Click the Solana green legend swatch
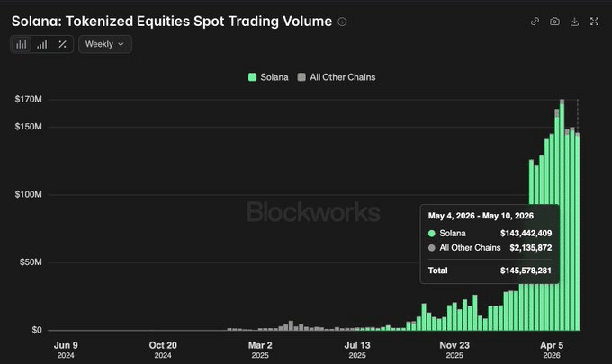 [253, 77]
